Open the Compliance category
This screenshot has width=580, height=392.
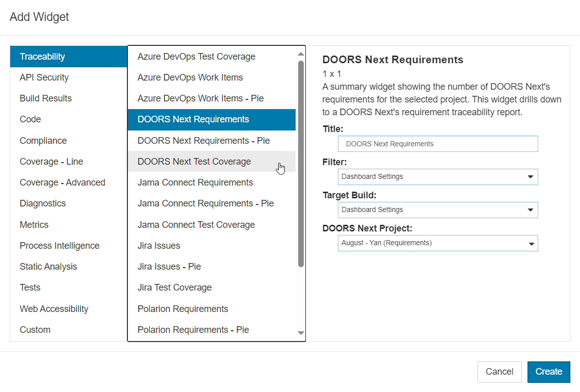click(x=68, y=141)
